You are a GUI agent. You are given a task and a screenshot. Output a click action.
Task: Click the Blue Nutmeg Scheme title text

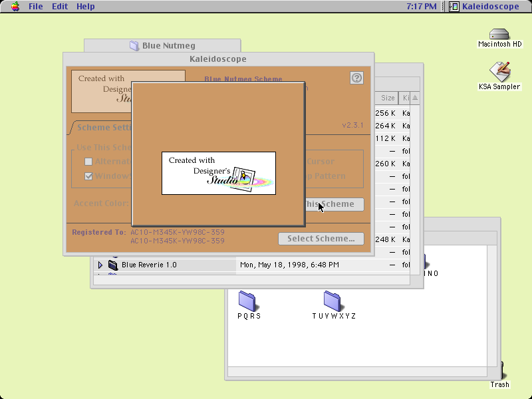click(x=243, y=79)
